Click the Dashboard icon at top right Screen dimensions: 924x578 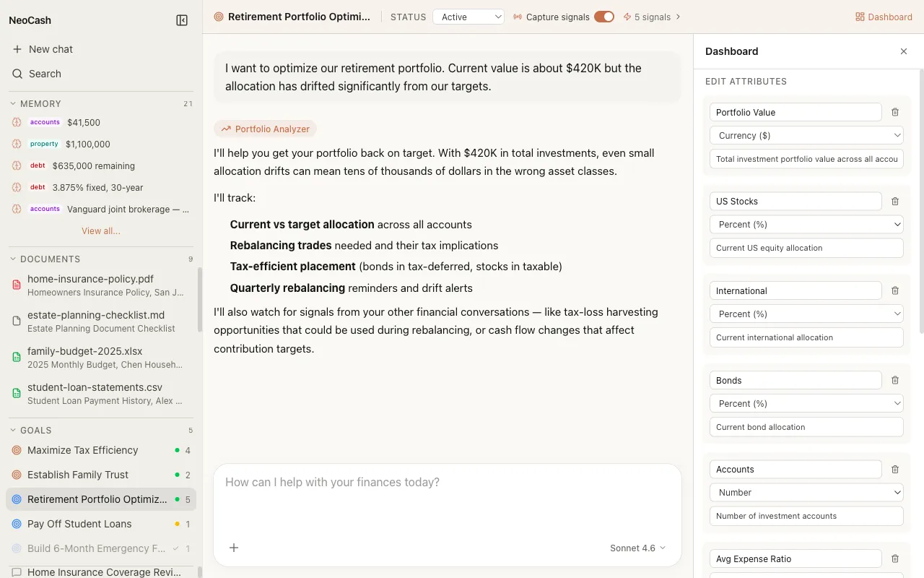click(x=858, y=16)
